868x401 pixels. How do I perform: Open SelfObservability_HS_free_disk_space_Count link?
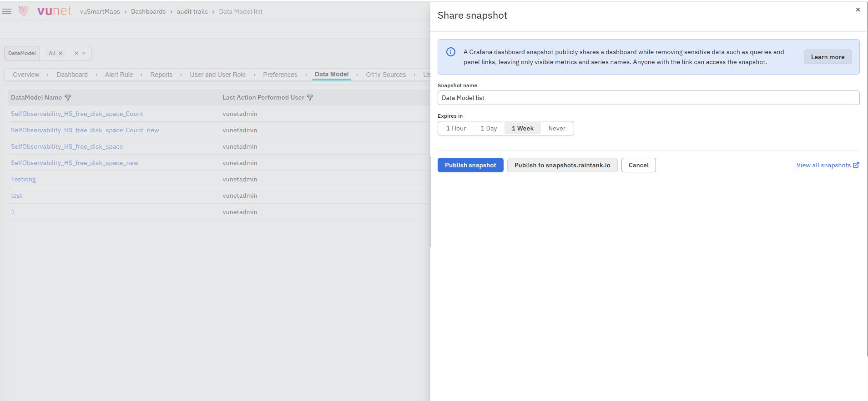click(x=77, y=114)
